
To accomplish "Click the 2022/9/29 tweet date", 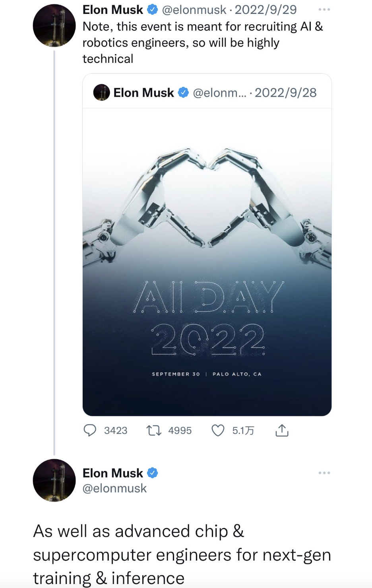I will coord(265,10).
